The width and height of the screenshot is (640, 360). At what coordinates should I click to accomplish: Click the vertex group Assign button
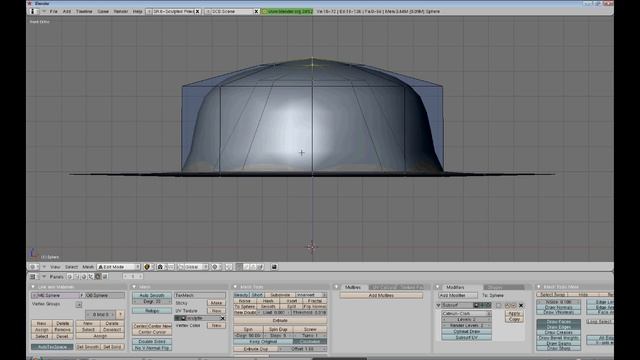pos(42,330)
